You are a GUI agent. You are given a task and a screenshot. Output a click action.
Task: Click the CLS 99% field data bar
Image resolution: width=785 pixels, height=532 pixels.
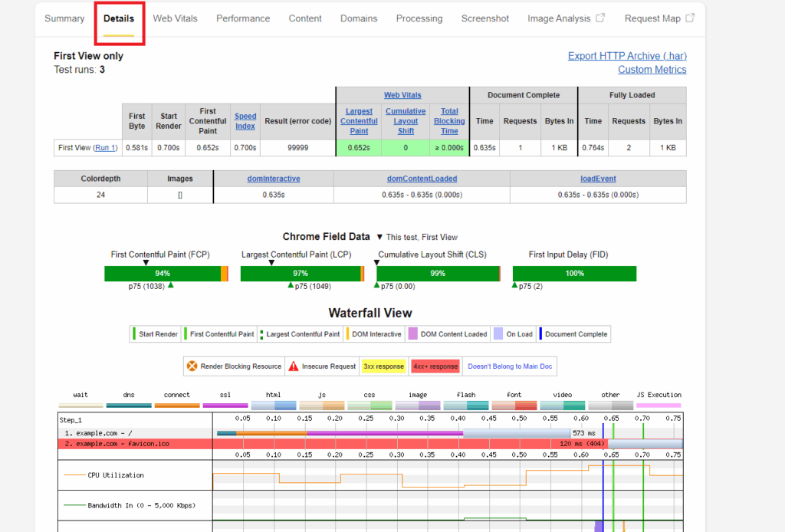pos(438,273)
